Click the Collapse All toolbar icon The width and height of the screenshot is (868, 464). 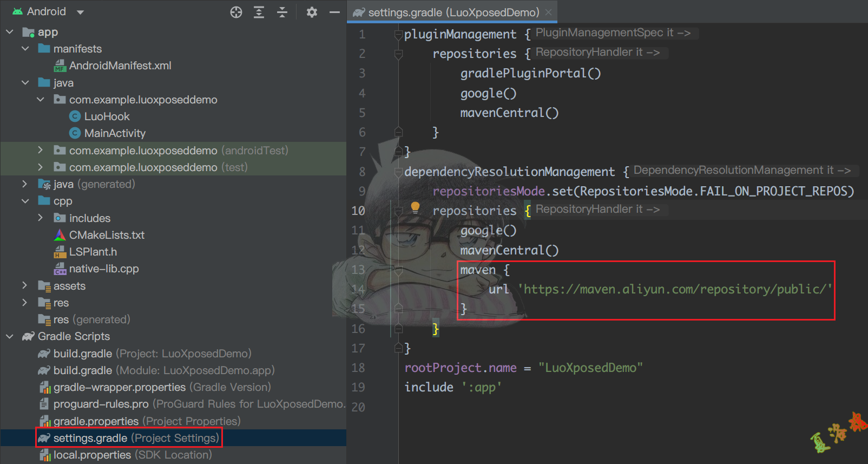[x=282, y=12]
